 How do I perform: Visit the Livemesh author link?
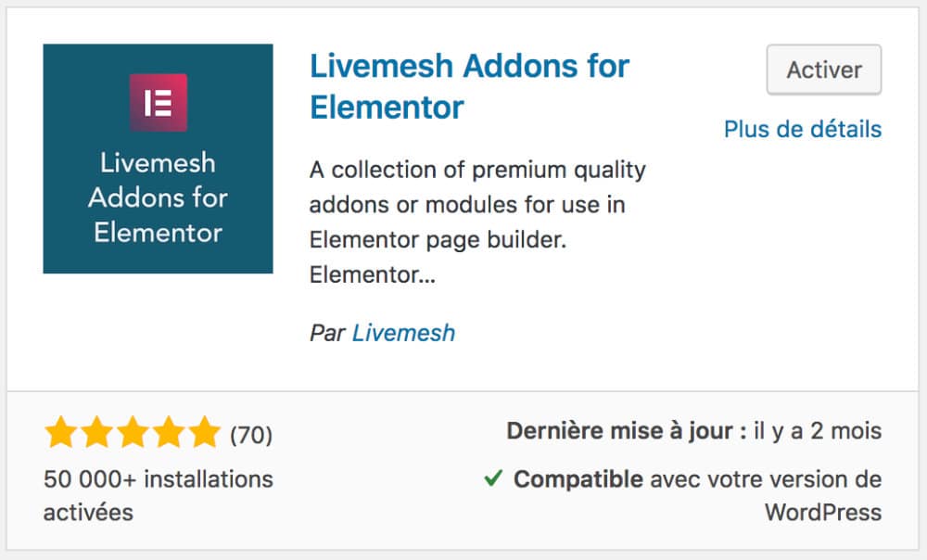click(x=402, y=332)
